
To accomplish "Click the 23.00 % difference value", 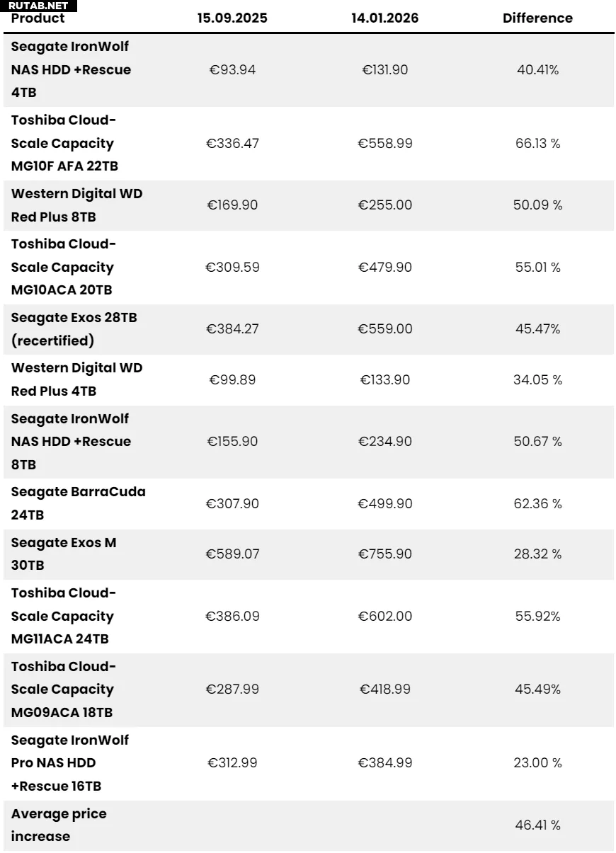I will click(x=537, y=763).
